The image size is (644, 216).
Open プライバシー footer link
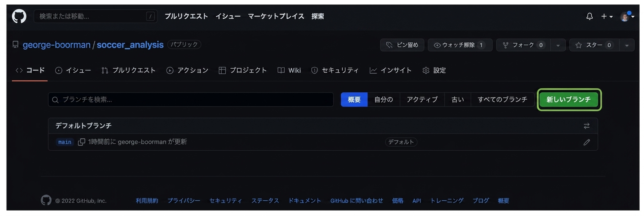pyautogui.click(x=184, y=201)
